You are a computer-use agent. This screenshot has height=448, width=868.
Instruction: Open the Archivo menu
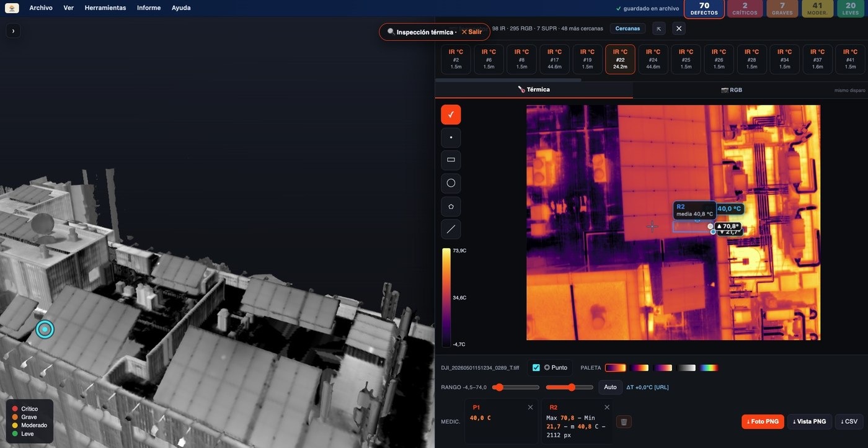(x=41, y=8)
